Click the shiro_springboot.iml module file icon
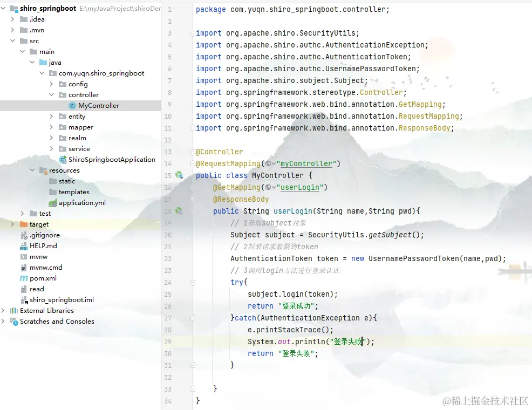Image resolution: width=532 pixels, height=410 pixels. click(x=24, y=300)
